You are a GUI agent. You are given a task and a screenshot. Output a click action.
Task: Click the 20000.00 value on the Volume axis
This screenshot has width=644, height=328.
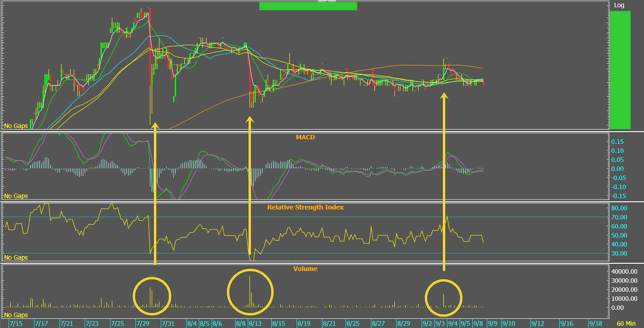click(x=625, y=290)
